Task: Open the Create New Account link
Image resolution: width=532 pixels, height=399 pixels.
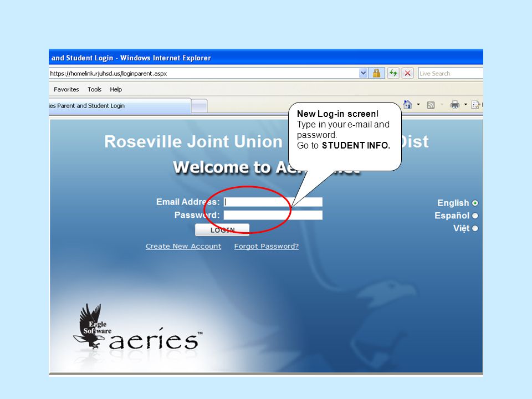Action: [183, 246]
